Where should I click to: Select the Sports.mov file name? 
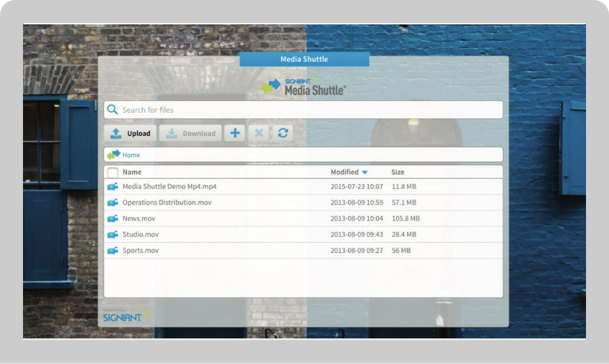pyautogui.click(x=141, y=250)
